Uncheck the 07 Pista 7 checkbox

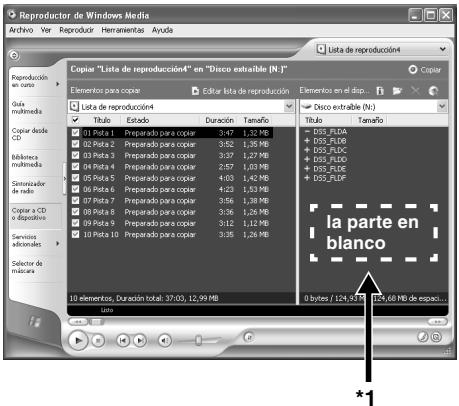tap(76, 201)
